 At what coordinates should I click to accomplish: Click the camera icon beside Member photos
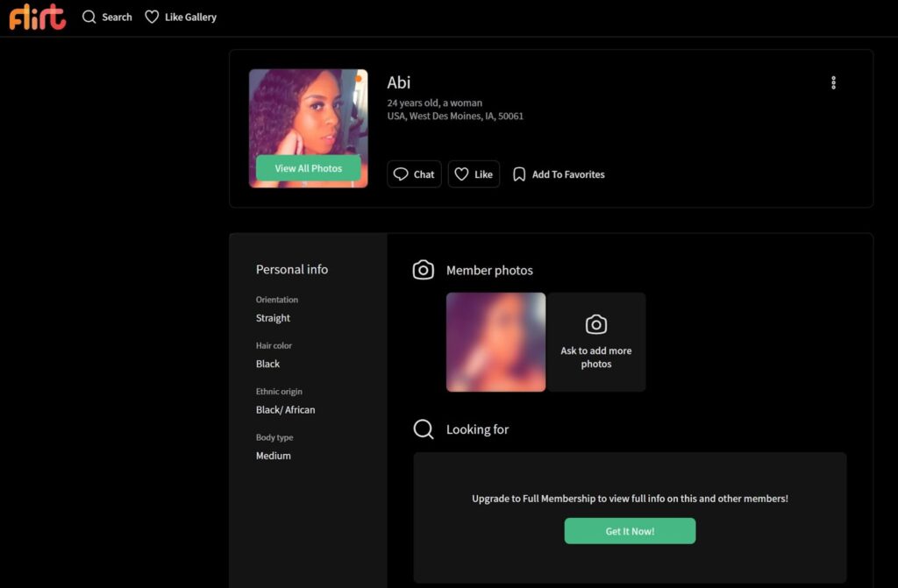click(424, 270)
